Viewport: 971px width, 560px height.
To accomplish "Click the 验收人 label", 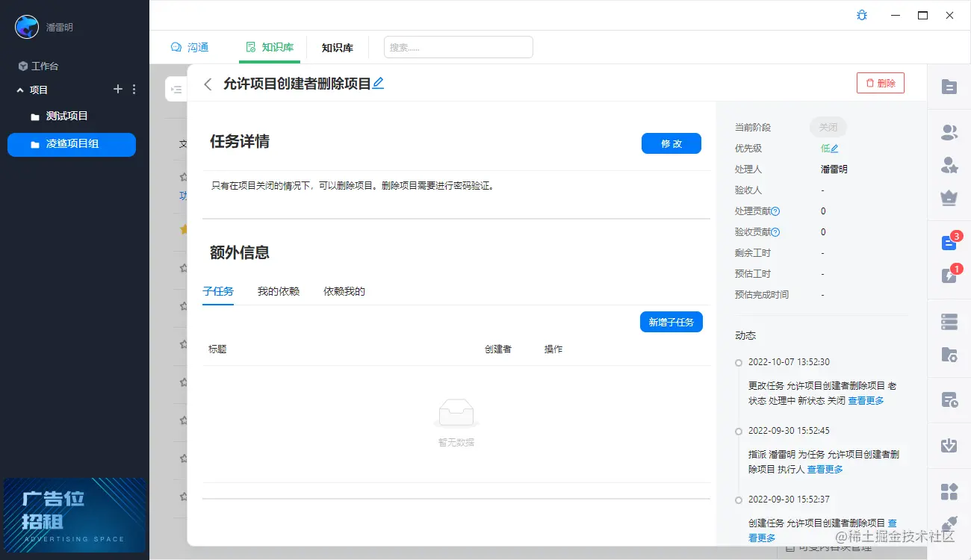I will (748, 190).
